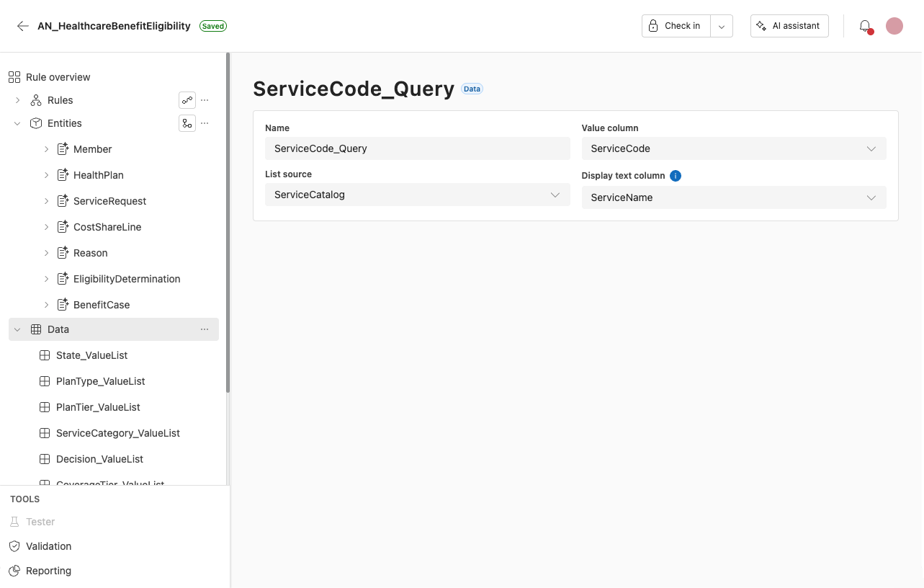Click the Entities cube icon
Image resolution: width=924 pixels, height=588 pixels.
36,123
